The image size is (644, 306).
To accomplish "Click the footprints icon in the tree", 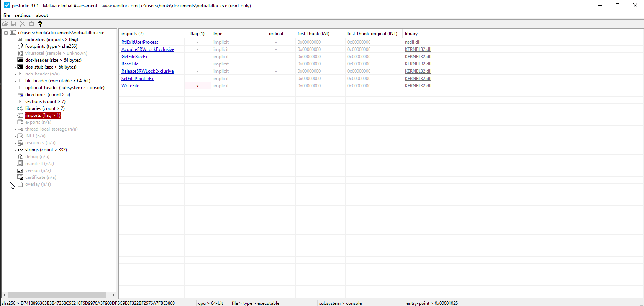I will tap(20, 46).
